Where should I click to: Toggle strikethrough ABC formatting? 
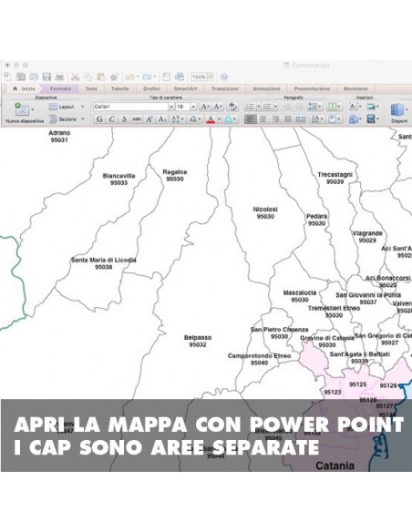tap(137, 119)
